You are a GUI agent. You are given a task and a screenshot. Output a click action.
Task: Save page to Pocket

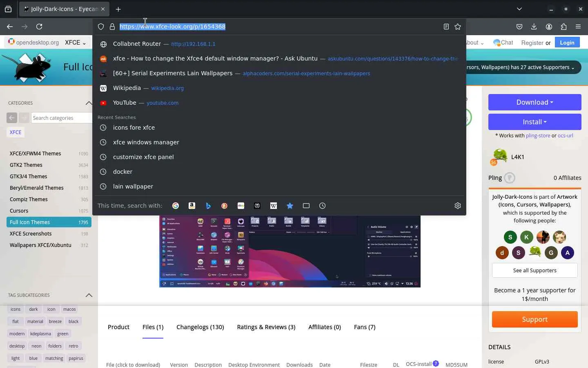519,27
